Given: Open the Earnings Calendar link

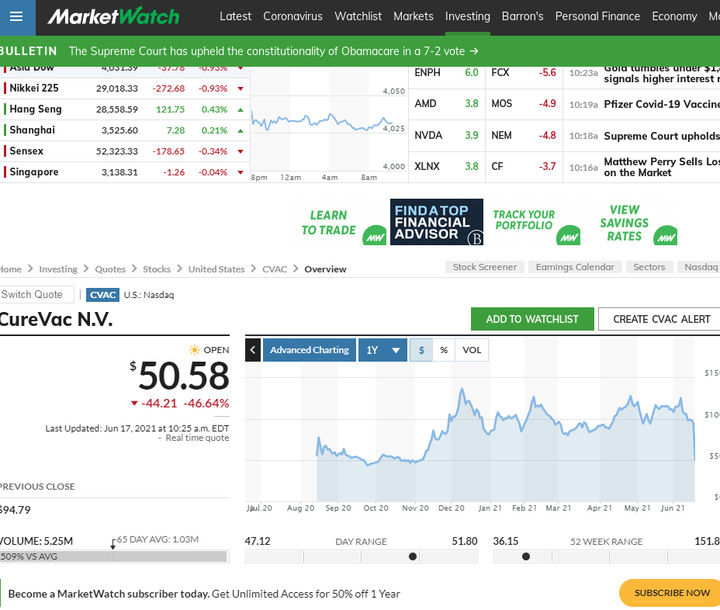Looking at the screenshot, I should 575,267.
